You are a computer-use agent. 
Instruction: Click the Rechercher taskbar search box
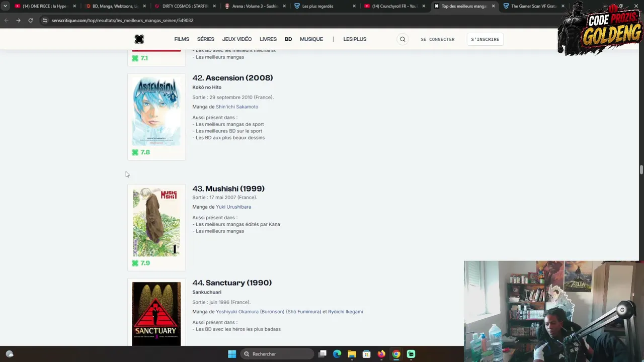pyautogui.click(x=277, y=354)
